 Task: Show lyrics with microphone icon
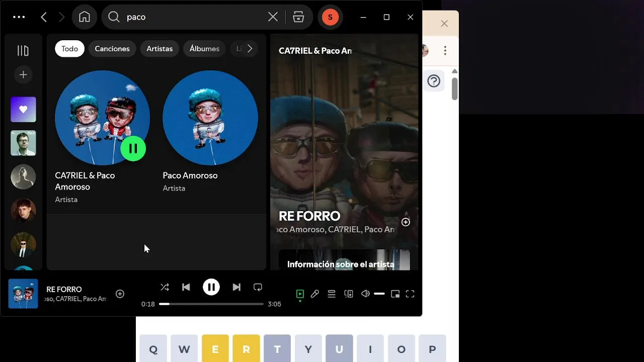[x=315, y=294]
